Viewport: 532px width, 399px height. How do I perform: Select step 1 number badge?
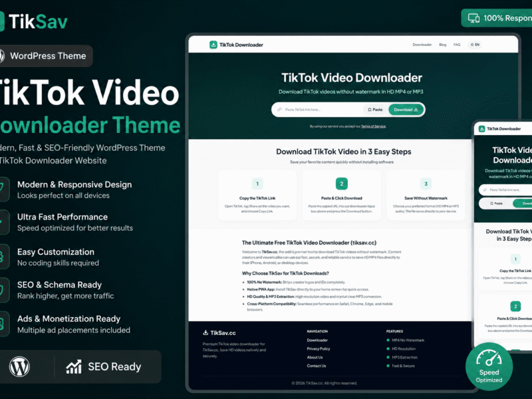click(257, 184)
